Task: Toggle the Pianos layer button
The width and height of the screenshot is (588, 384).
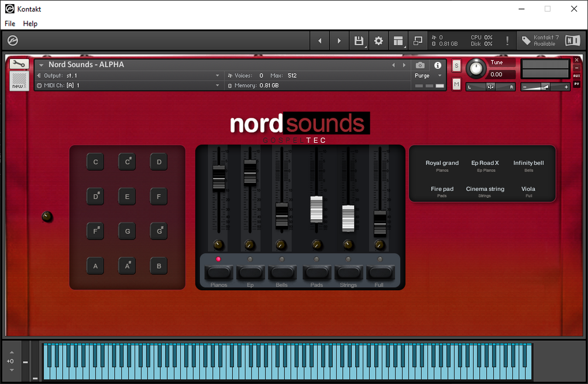Action: pyautogui.click(x=219, y=272)
